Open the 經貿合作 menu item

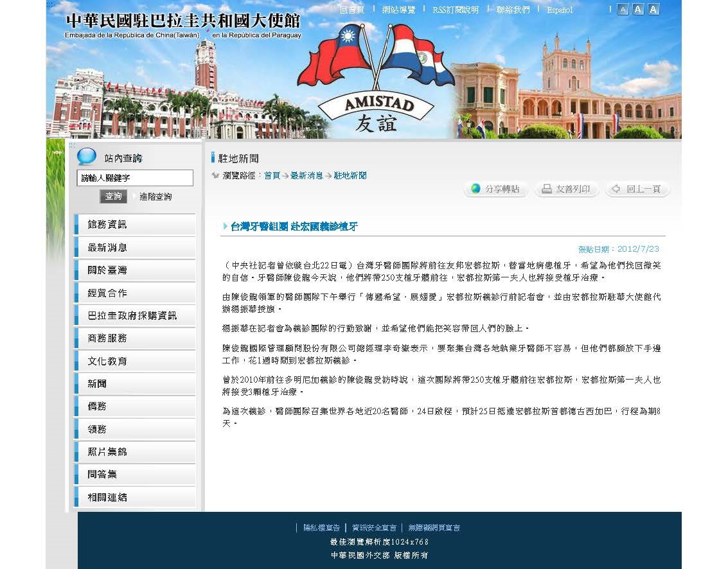tap(135, 293)
